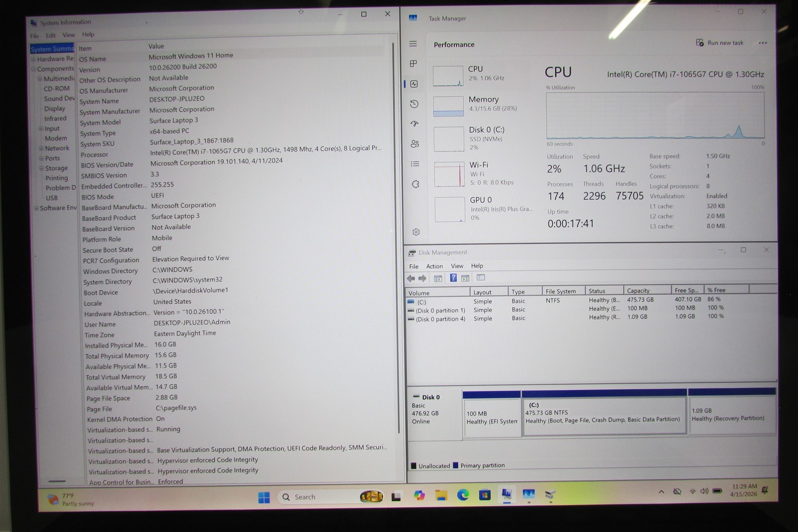
Task: Open Task Manager settings gear icon
Action: point(416,232)
